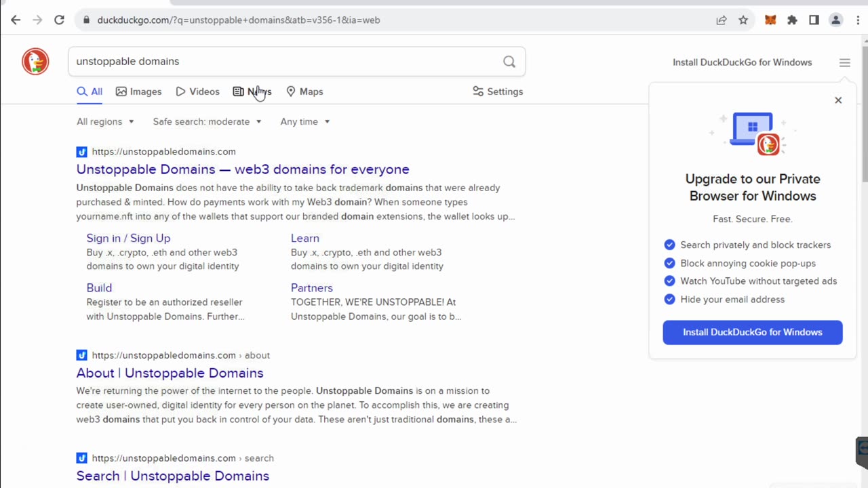Screen dimensions: 868x488
Task: Click the address bar URL
Action: (x=239, y=20)
